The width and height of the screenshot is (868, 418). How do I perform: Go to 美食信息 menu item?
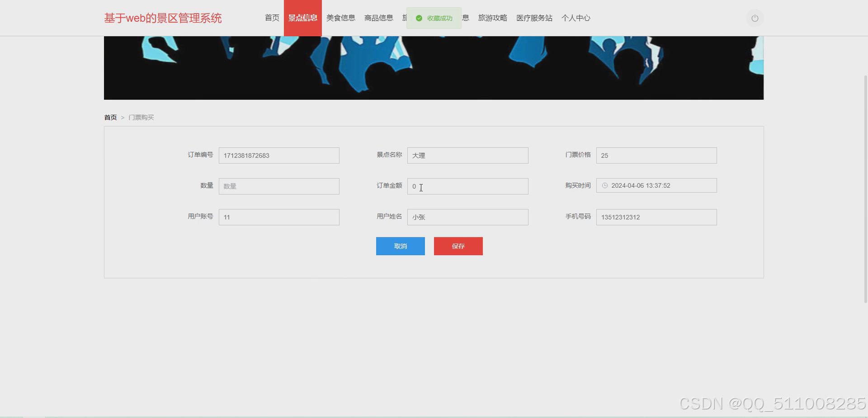click(x=341, y=18)
